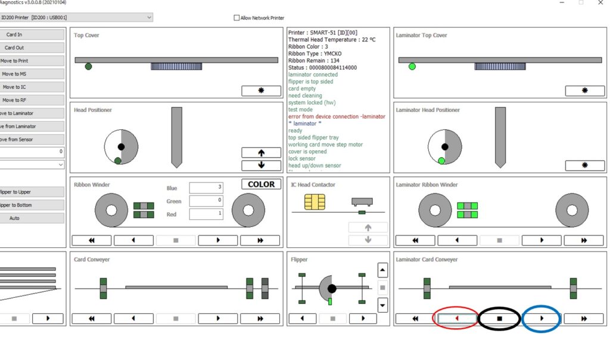The width and height of the screenshot is (610, 364).
Task: Rotate the Flipper left
Action: tap(302, 319)
